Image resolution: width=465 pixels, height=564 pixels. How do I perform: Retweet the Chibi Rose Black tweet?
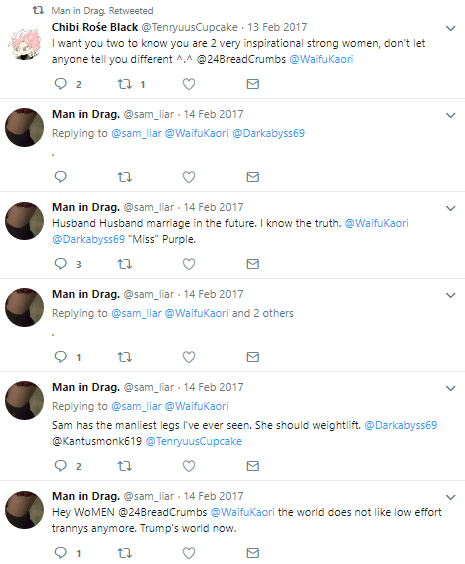(x=125, y=84)
